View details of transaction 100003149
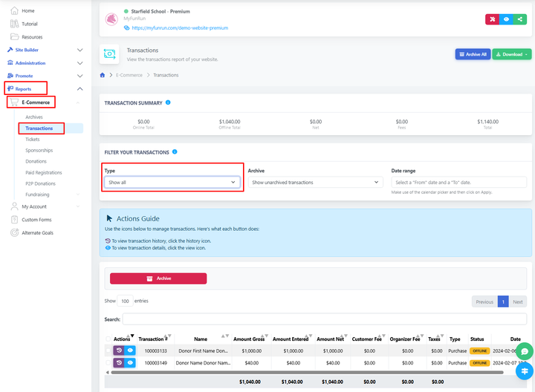 (130, 363)
